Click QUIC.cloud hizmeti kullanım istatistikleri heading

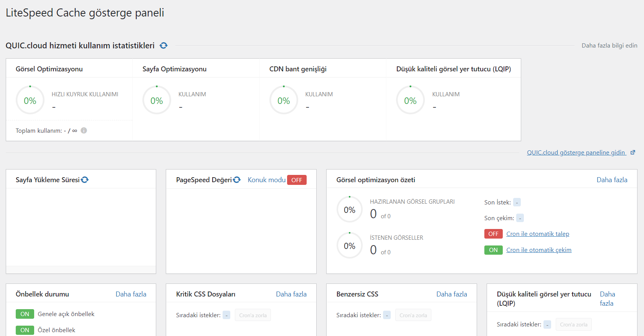[80, 45]
